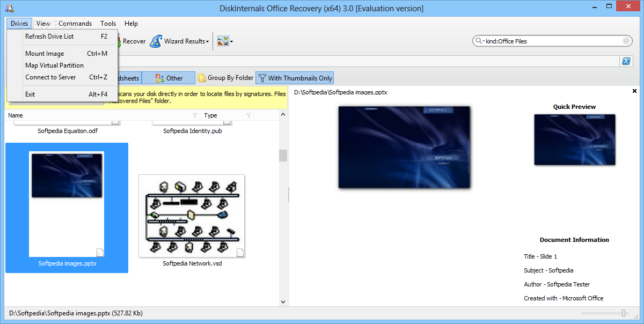Image resolution: width=644 pixels, height=324 pixels.
Task: Click the thumbnail size zoom slider
Action: click(624, 313)
